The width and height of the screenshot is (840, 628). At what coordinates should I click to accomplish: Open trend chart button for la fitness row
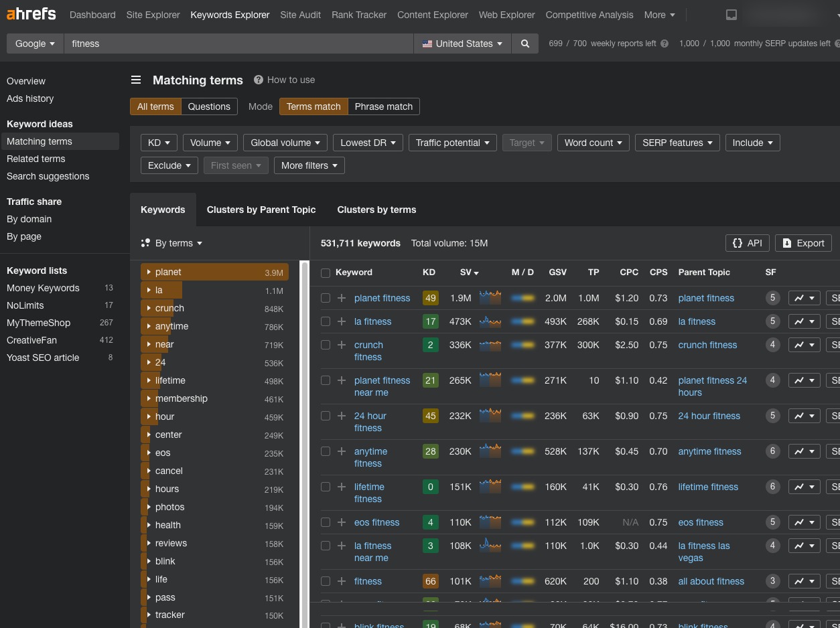click(804, 321)
